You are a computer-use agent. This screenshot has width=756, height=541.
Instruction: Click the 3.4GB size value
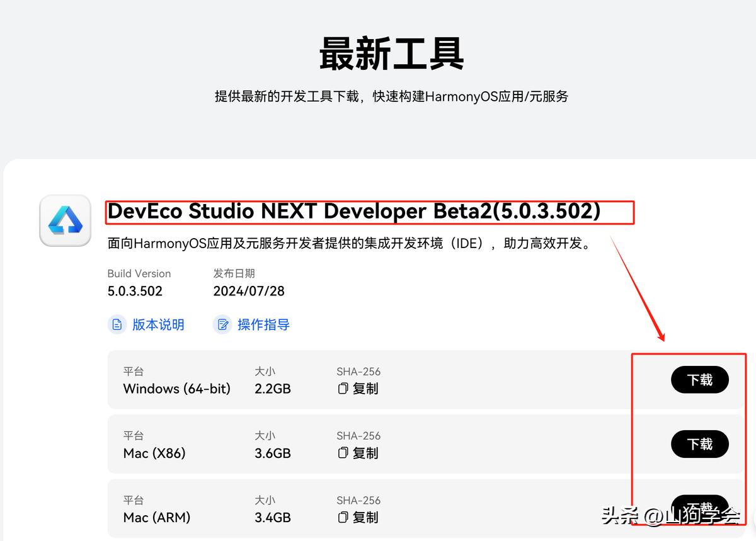273,518
